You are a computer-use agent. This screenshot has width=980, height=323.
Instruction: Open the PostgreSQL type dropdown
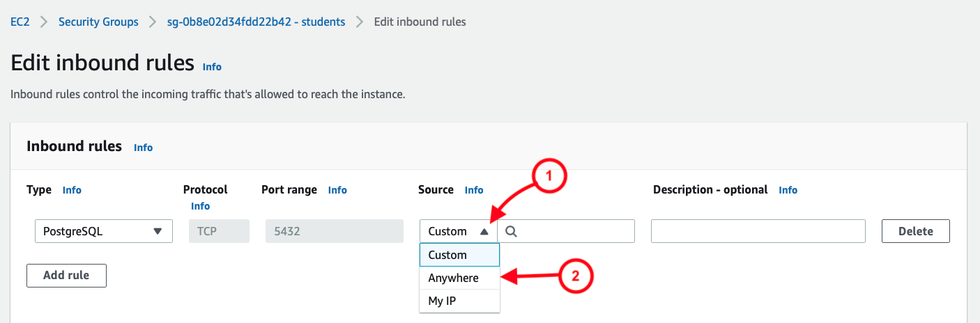(x=104, y=231)
